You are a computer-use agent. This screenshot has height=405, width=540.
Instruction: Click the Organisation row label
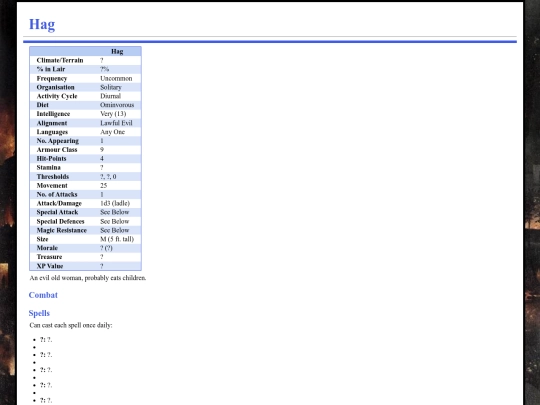pos(55,87)
